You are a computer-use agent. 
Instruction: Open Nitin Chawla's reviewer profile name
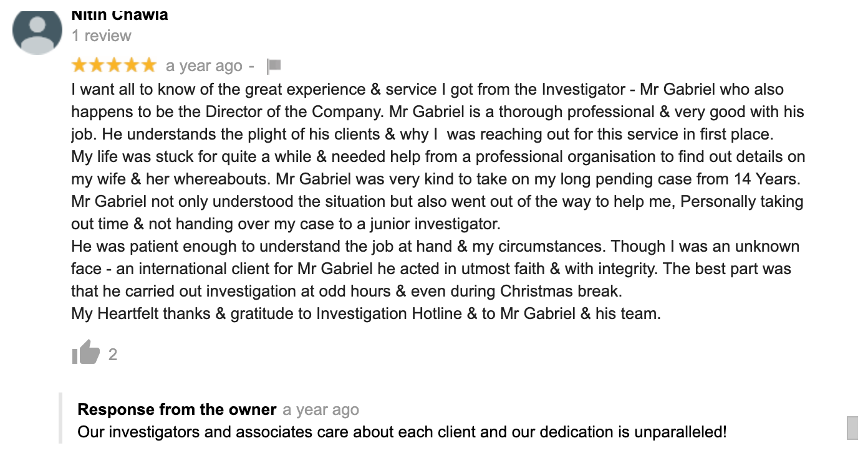coord(120,14)
